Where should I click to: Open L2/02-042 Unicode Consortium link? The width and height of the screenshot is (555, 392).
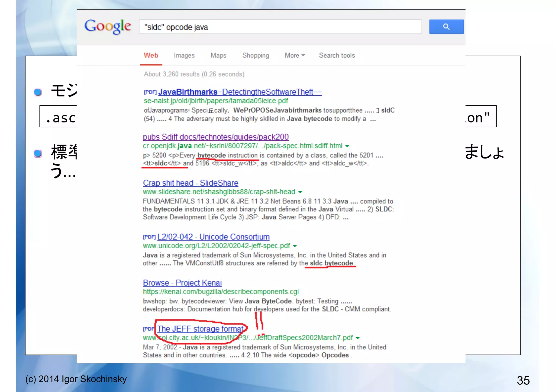click(x=213, y=237)
